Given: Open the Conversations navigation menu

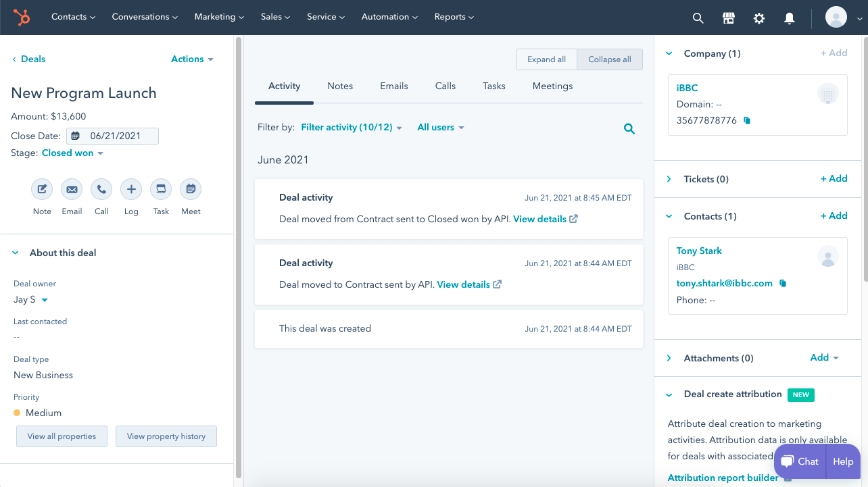Looking at the screenshot, I should (x=145, y=17).
